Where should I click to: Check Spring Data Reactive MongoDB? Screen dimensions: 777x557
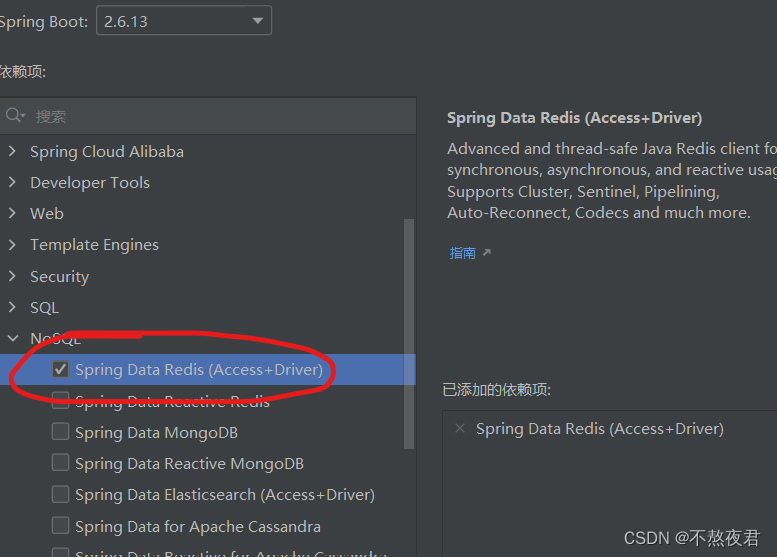60,463
